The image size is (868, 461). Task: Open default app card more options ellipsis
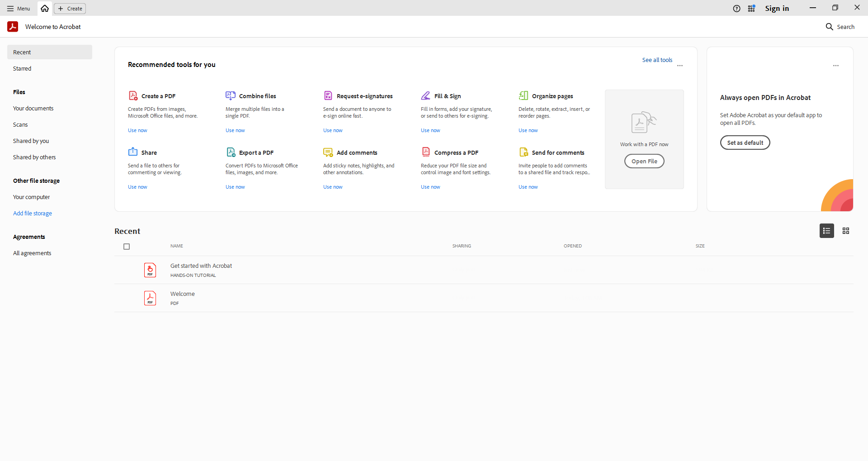836,66
